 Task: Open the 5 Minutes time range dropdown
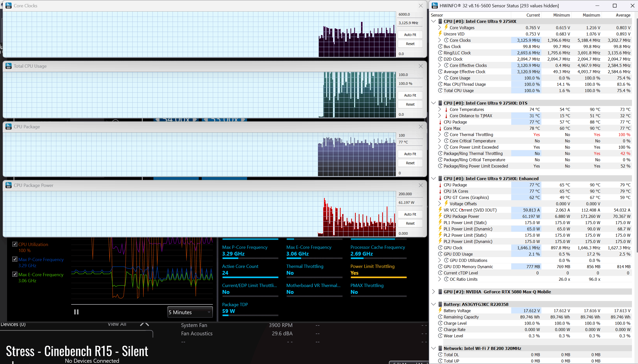click(190, 312)
